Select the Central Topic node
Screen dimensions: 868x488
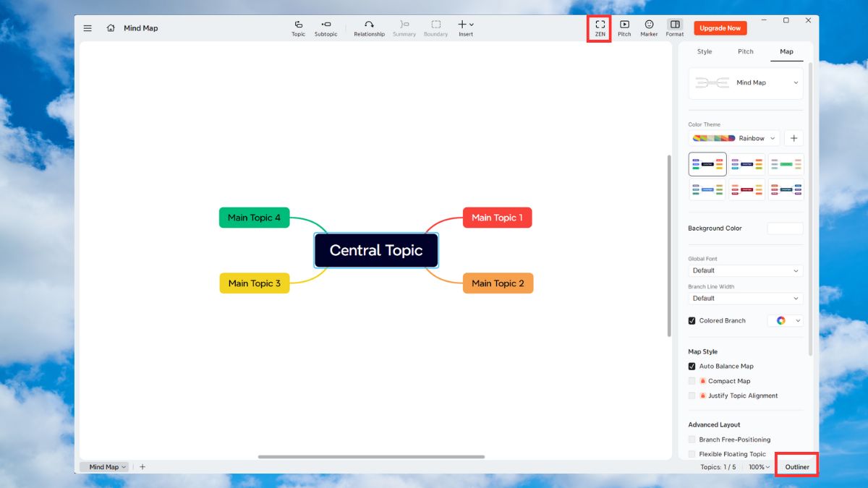tap(376, 251)
